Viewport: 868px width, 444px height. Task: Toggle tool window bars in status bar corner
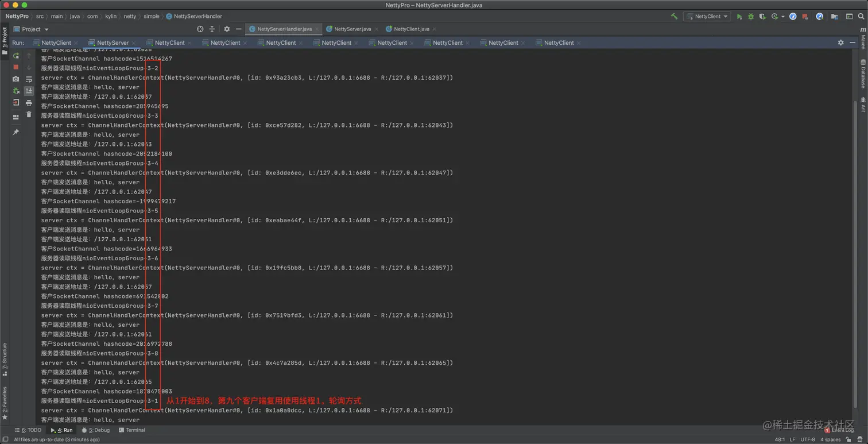coord(5,439)
